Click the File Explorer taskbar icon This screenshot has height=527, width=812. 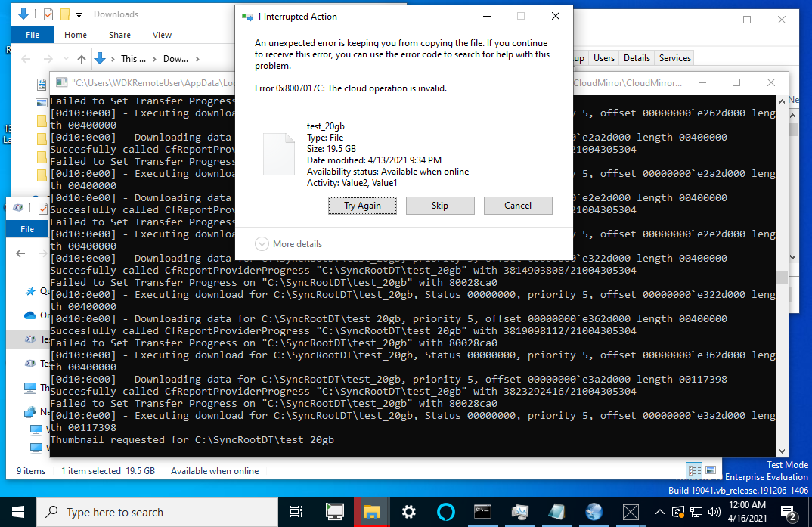tap(371, 512)
